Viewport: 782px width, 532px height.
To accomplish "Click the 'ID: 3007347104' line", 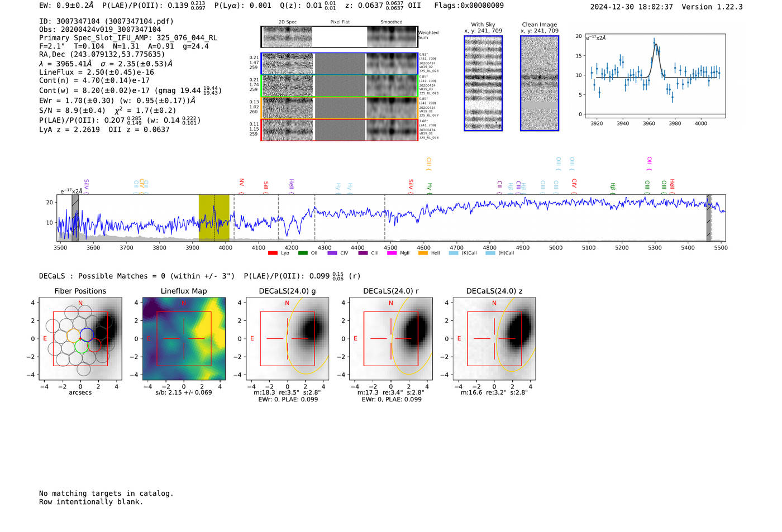I will tap(106, 21).
